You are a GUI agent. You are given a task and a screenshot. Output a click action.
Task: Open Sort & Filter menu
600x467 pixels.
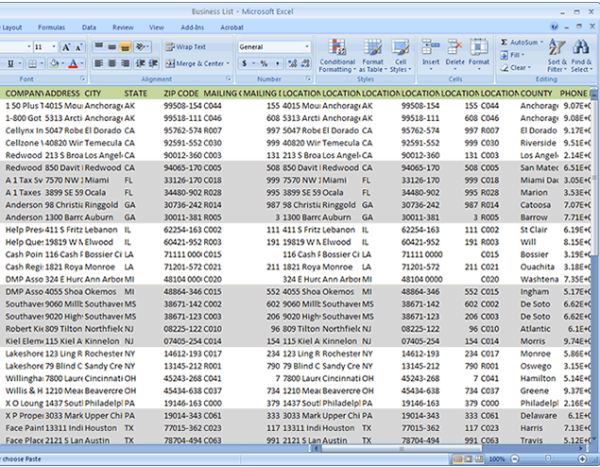tap(557, 56)
